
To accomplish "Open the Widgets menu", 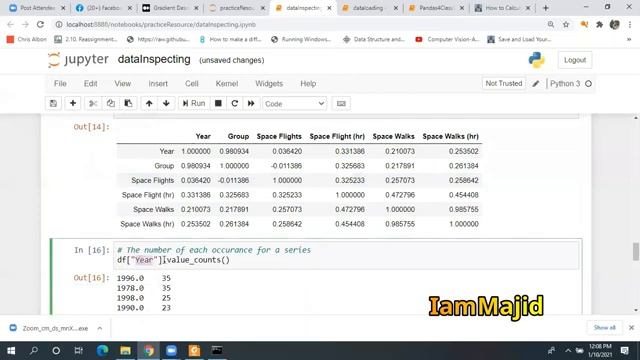I will (x=269, y=84).
